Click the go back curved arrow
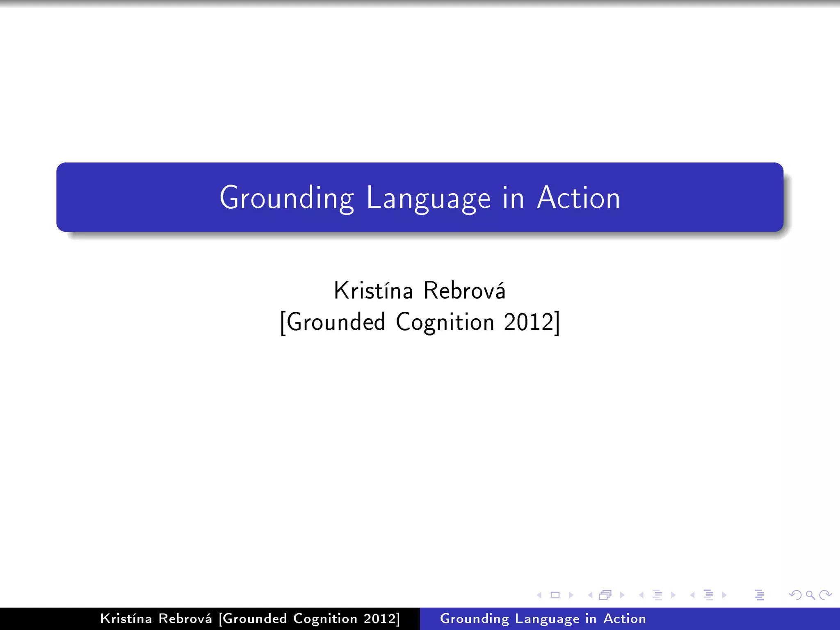Viewport: 840px width, 630px height. click(x=795, y=595)
